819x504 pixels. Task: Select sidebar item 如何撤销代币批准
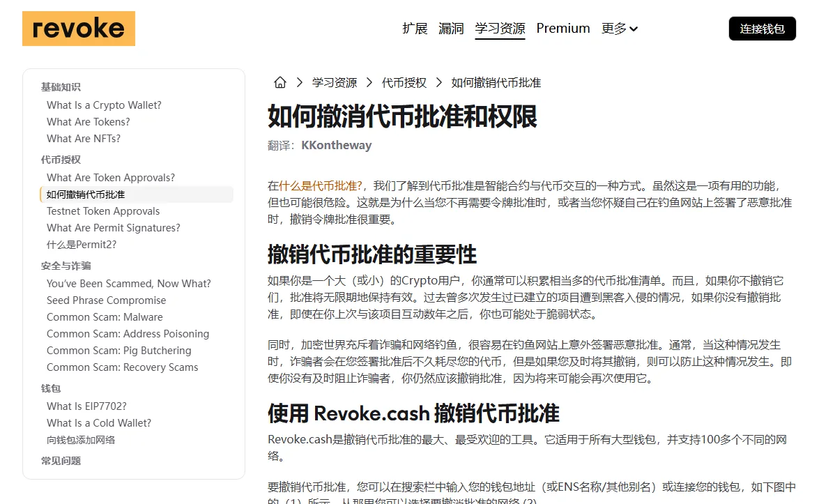coord(137,194)
